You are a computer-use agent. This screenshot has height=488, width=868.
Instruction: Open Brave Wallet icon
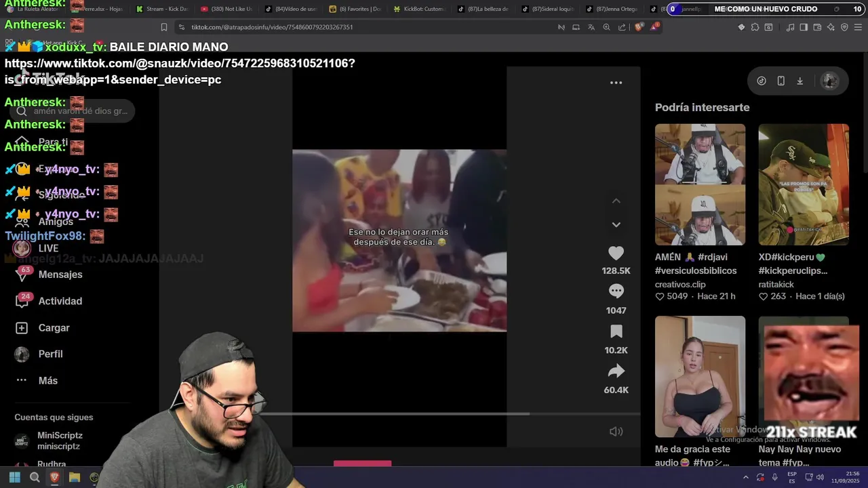click(817, 27)
